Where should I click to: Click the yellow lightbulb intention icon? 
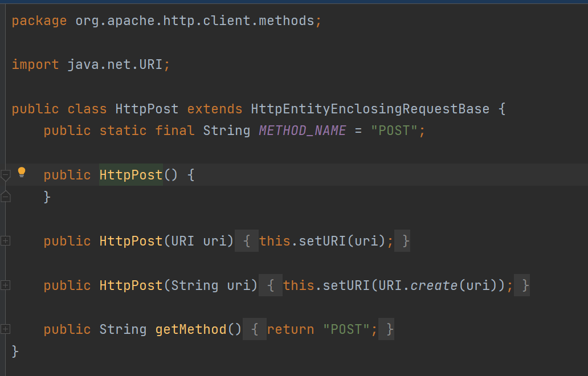click(22, 172)
